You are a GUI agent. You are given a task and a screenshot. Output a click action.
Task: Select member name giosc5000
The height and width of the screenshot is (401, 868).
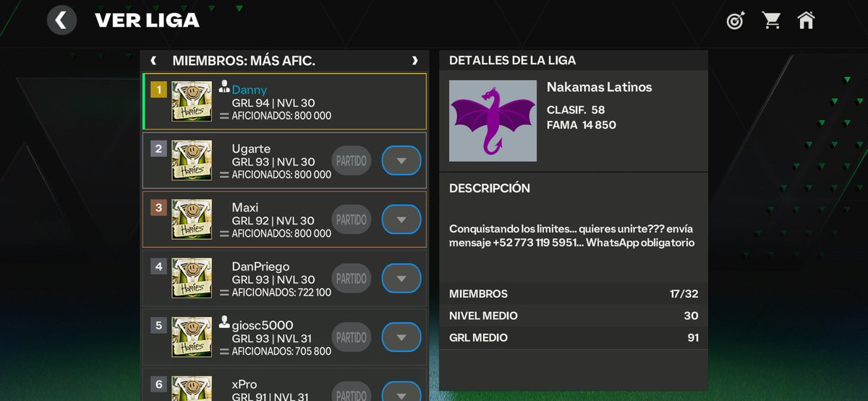click(263, 325)
